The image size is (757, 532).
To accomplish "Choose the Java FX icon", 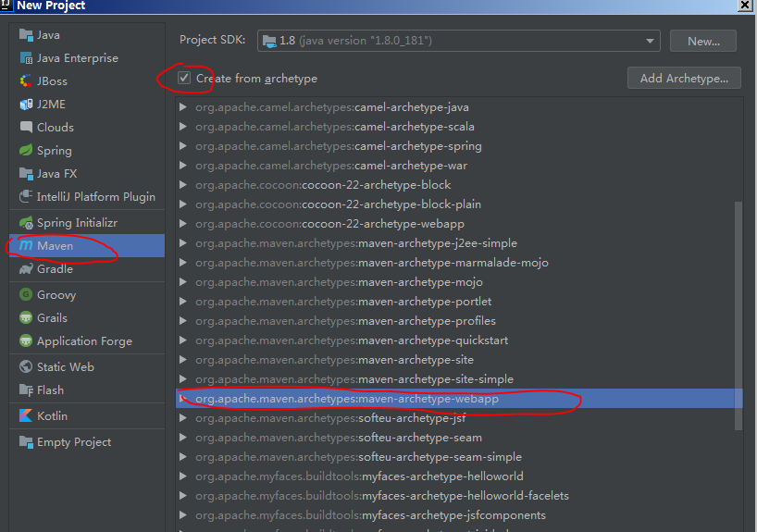I will click(x=26, y=173).
